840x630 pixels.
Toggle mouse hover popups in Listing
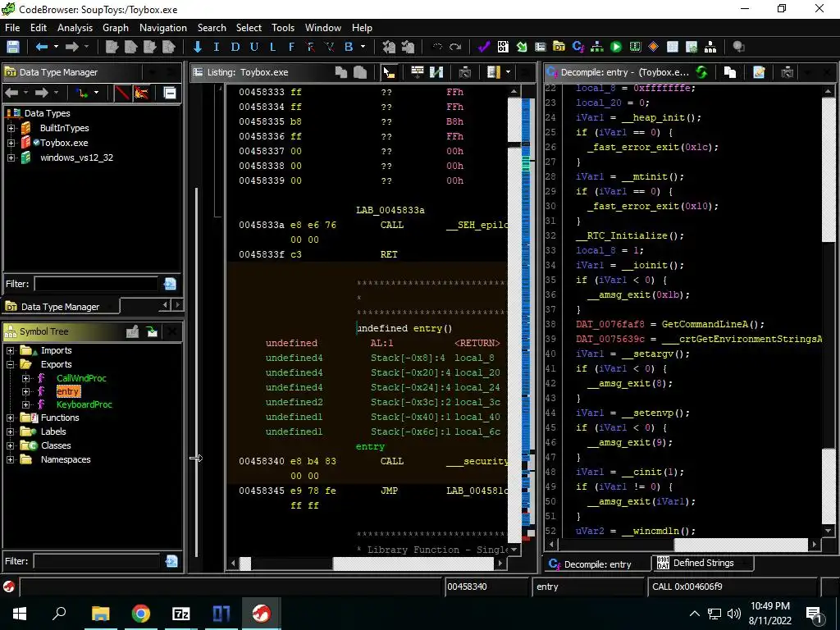click(x=389, y=72)
